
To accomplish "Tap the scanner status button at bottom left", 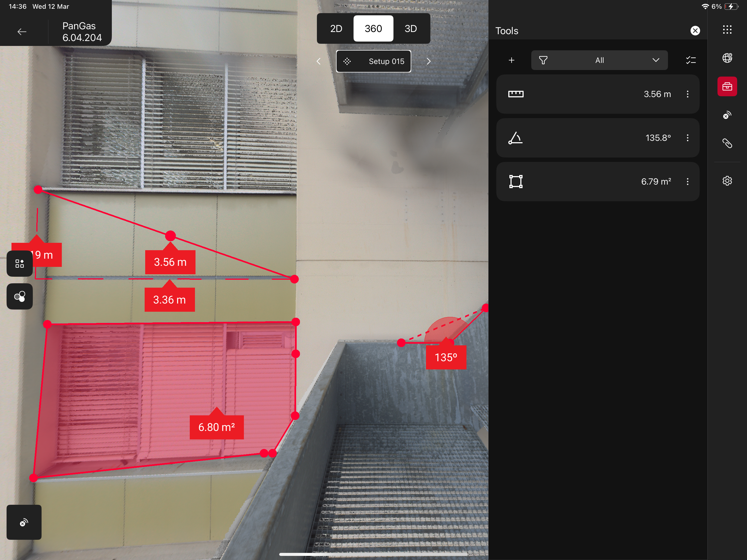I will (x=24, y=522).
